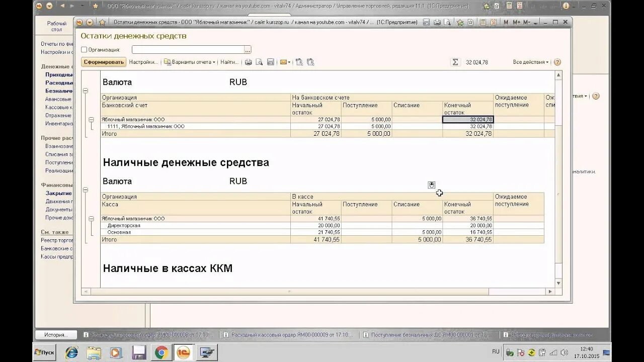Toggle the Организация checkbox

point(84,50)
